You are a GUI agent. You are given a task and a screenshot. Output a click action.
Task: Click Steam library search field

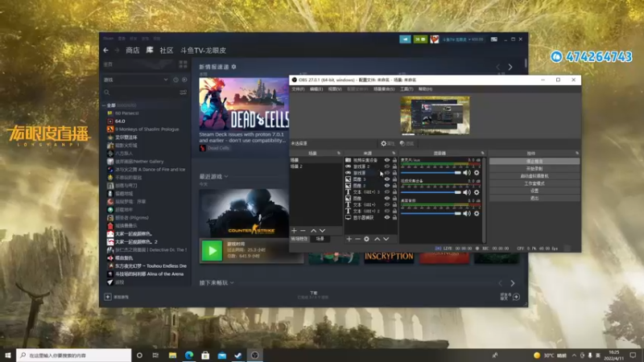pyautogui.click(x=141, y=93)
